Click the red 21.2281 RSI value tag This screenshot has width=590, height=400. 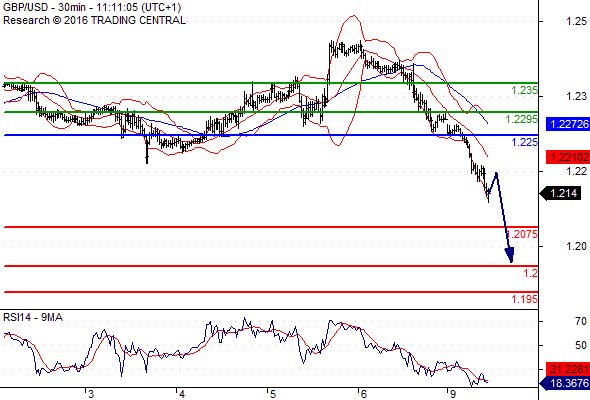click(x=568, y=369)
